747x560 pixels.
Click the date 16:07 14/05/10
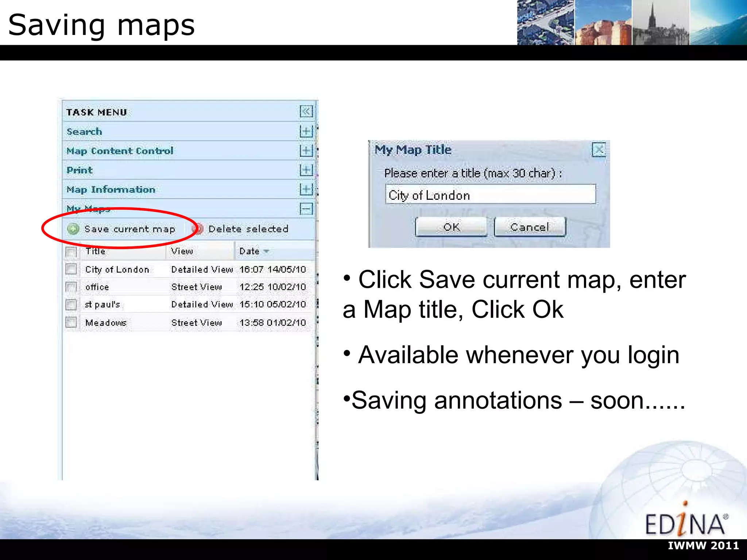(x=273, y=269)
